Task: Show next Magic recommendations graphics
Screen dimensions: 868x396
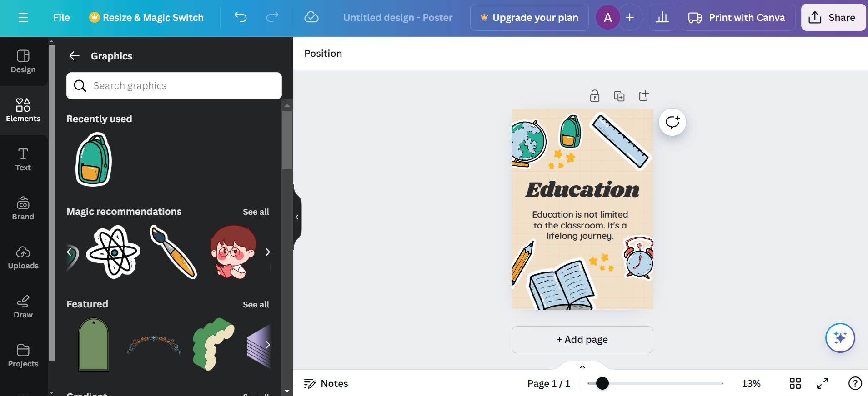Action: pyautogui.click(x=268, y=252)
